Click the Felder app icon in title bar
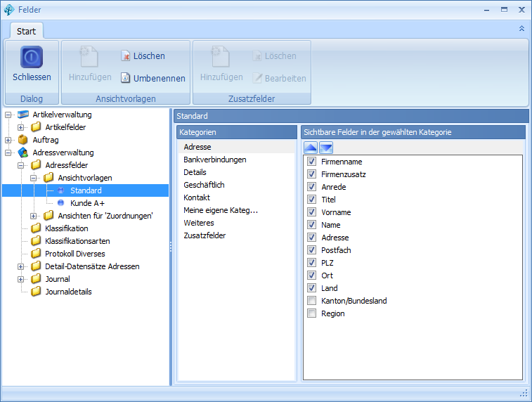This screenshot has height=402, width=532. (9, 10)
